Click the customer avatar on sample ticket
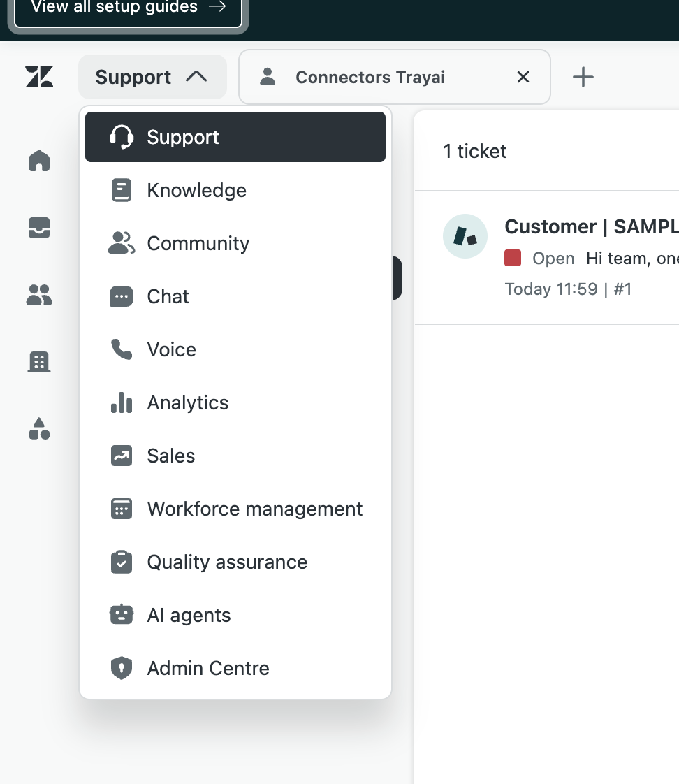 pos(465,236)
